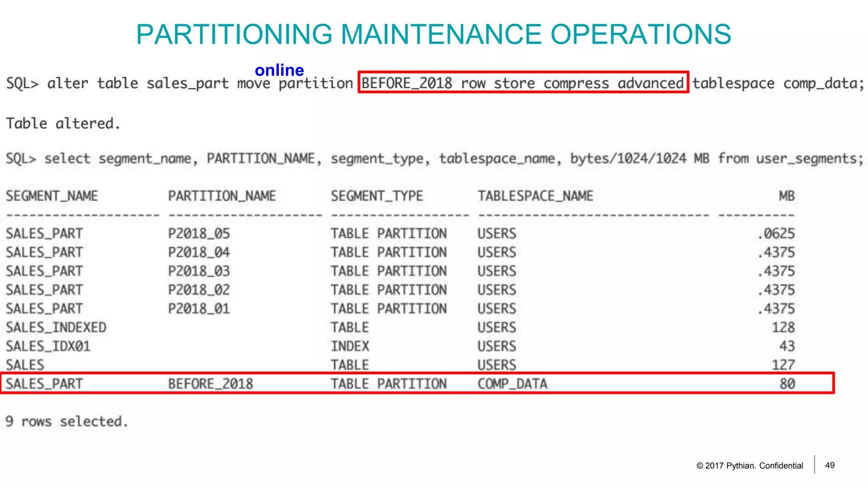Click 'alter table sales_part' in the first command
Screen dimensions: 868x488
pyautogui.click(x=138, y=83)
